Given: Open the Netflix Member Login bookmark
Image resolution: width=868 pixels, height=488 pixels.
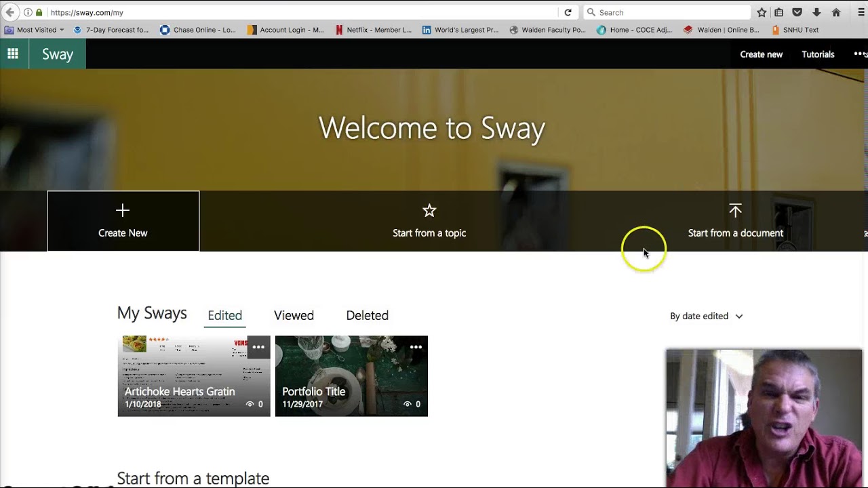Looking at the screenshot, I should coord(374,30).
